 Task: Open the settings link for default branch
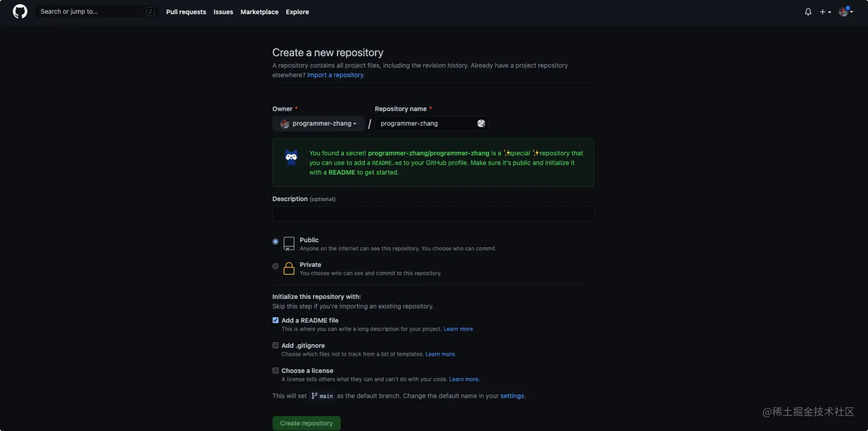click(x=512, y=396)
